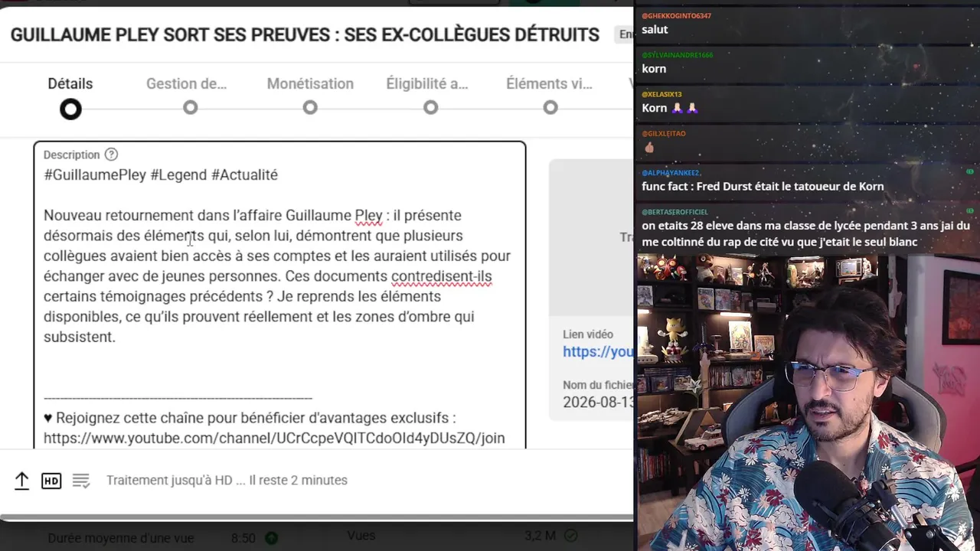The image size is (980, 551).
Task: Click the step circle under Éligibilité a...
Action: click(431, 108)
